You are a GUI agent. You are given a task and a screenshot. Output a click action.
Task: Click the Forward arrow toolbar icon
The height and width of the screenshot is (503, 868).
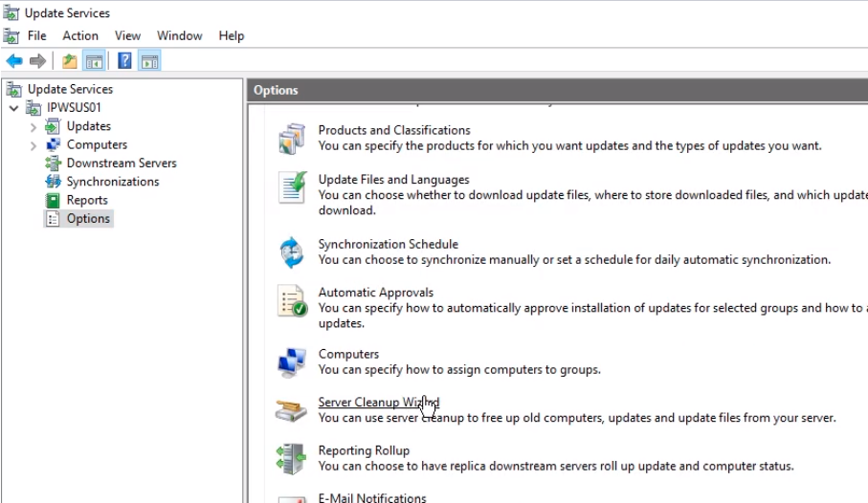(x=37, y=61)
